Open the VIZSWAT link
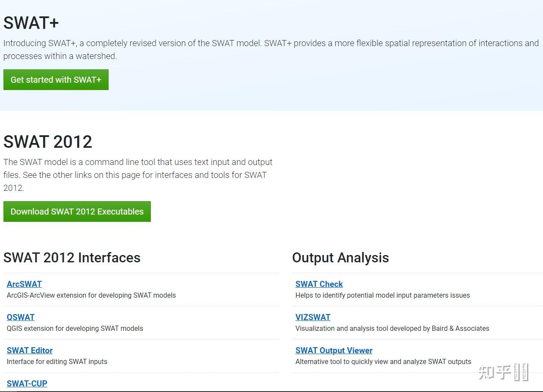Viewport: 543px width, 392px height. (313, 317)
